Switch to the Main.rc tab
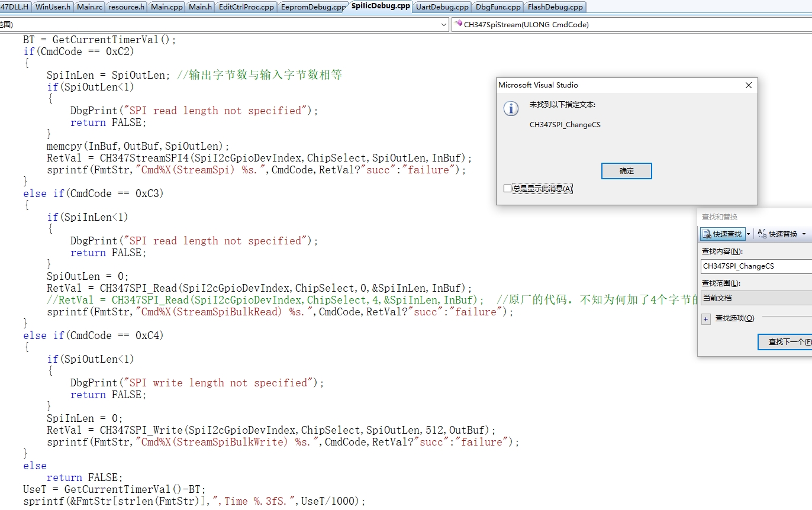This screenshot has height=510, width=812. pyautogui.click(x=89, y=7)
